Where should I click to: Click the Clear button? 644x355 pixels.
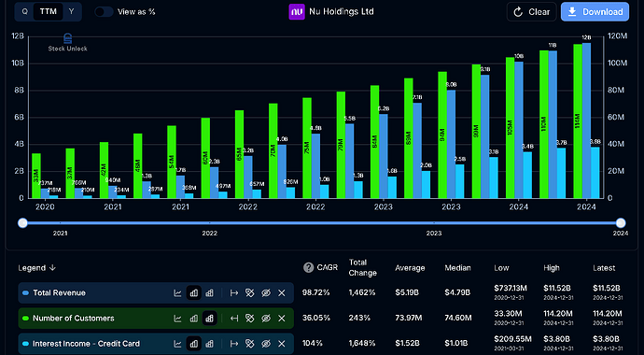tap(531, 12)
